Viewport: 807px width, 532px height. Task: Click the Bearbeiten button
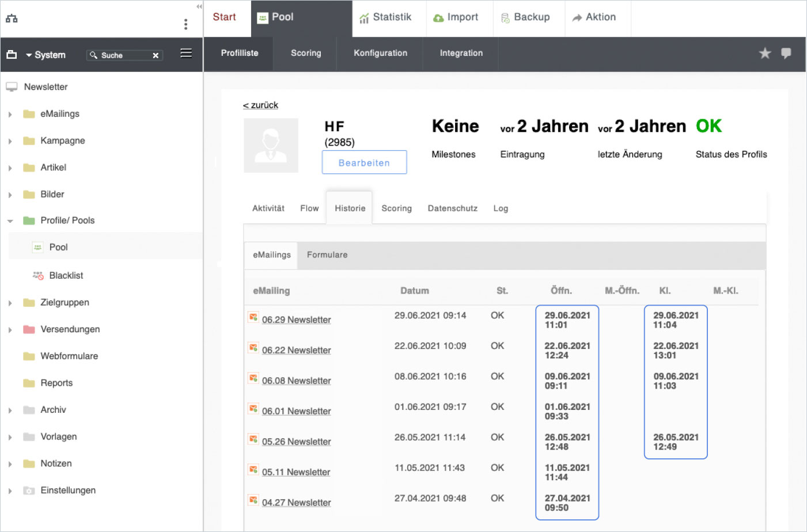pos(364,162)
